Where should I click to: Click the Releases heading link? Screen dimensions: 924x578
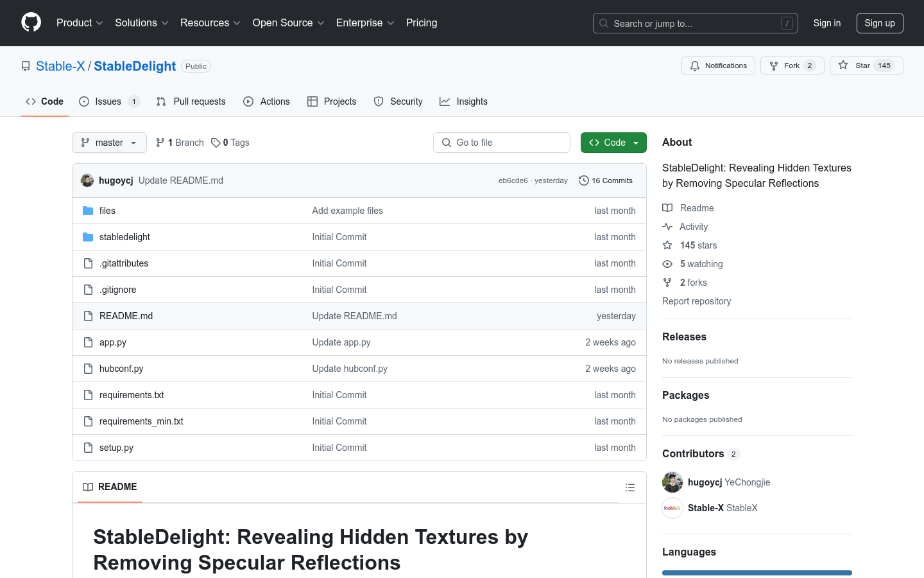[684, 337]
